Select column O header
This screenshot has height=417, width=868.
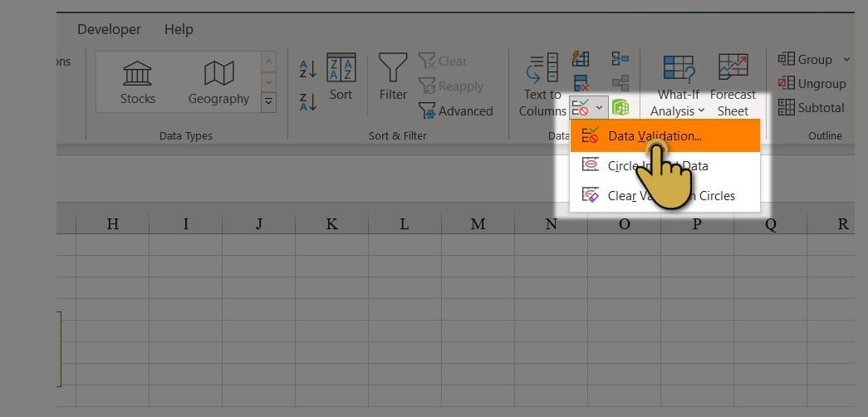coord(625,223)
